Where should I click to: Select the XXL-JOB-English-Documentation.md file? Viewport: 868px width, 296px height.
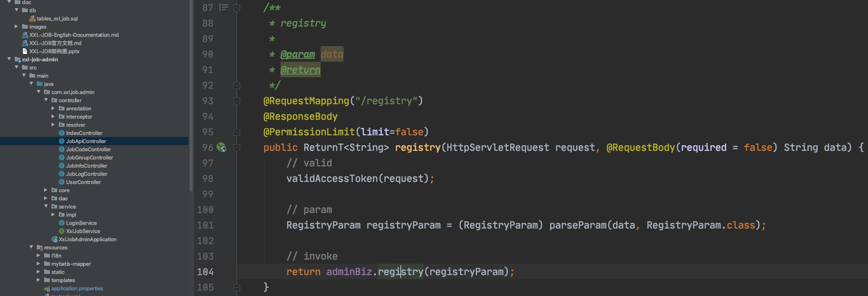tap(74, 35)
